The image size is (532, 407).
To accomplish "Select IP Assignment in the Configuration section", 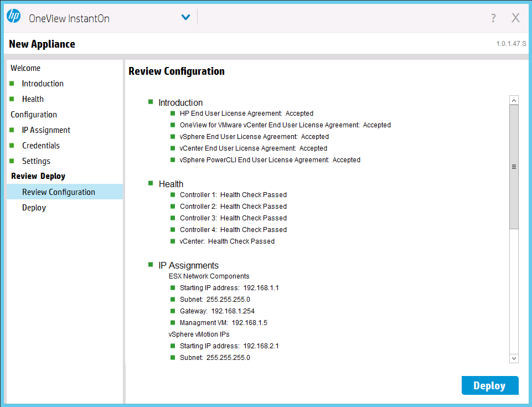I will tap(46, 130).
